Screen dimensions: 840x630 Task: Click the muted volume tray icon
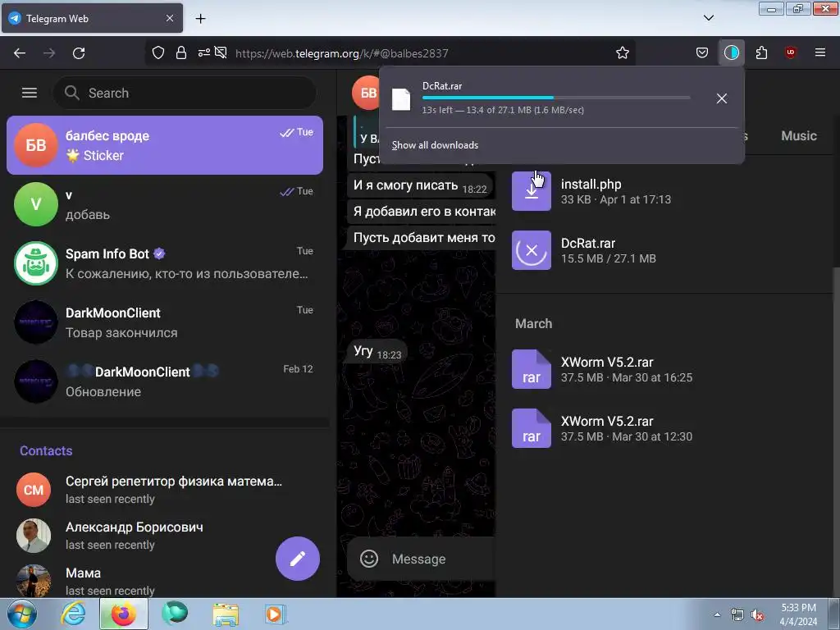[757, 615]
